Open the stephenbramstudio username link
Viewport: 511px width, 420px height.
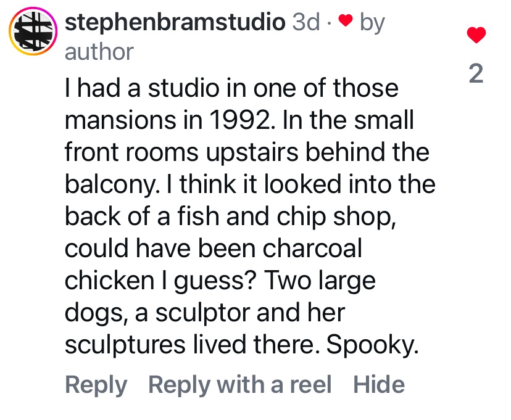coord(175,23)
